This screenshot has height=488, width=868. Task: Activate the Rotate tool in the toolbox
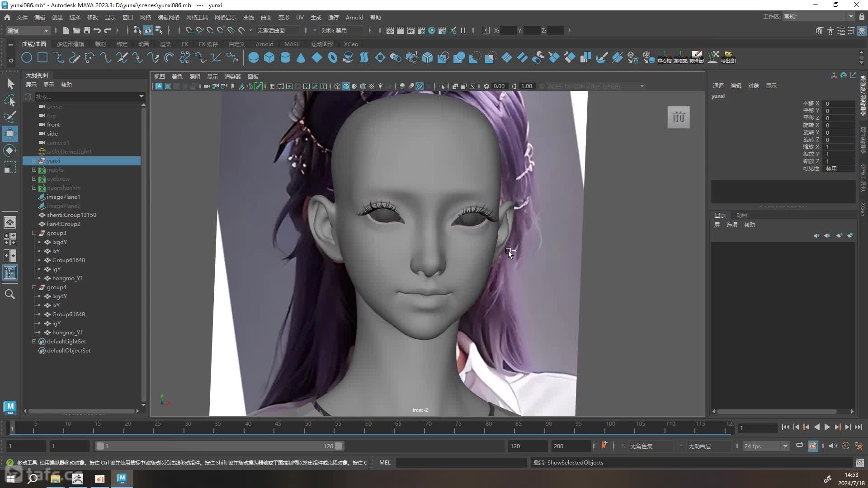tap(10, 150)
